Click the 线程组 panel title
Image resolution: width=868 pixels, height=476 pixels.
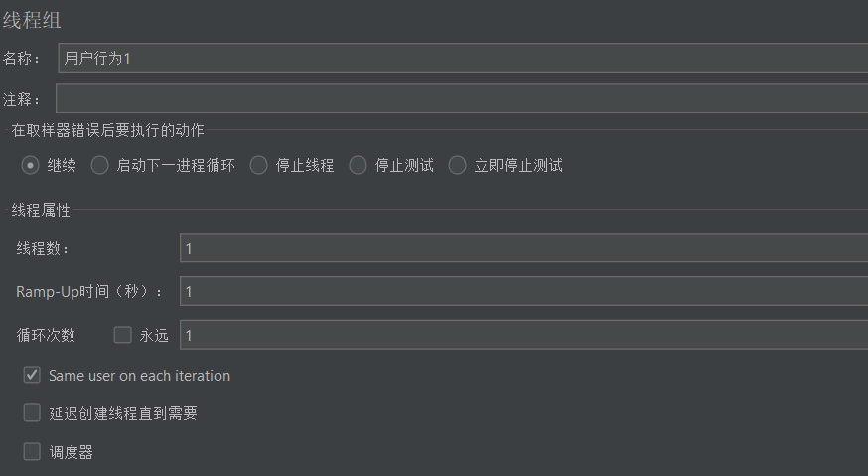32,21
